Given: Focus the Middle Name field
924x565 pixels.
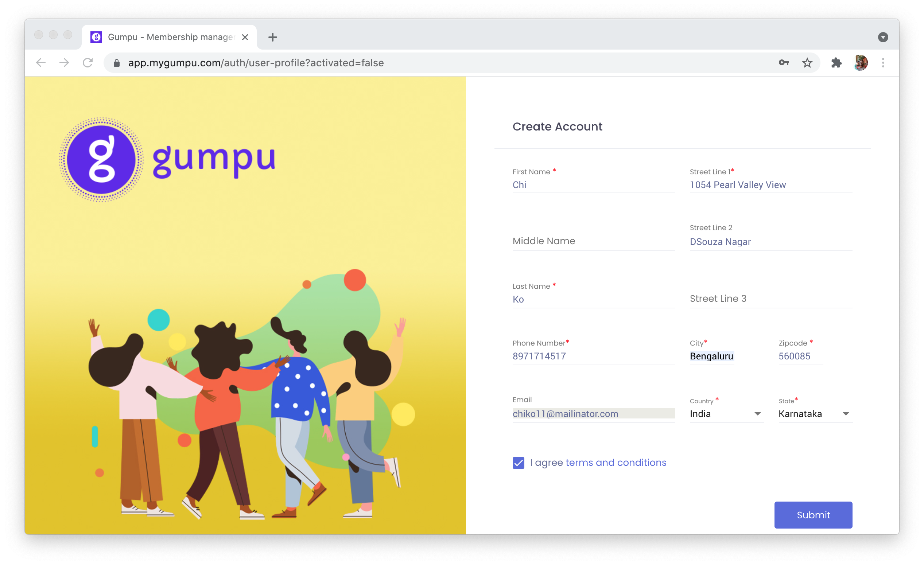Looking at the screenshot, I should click(x=594, y=241).
